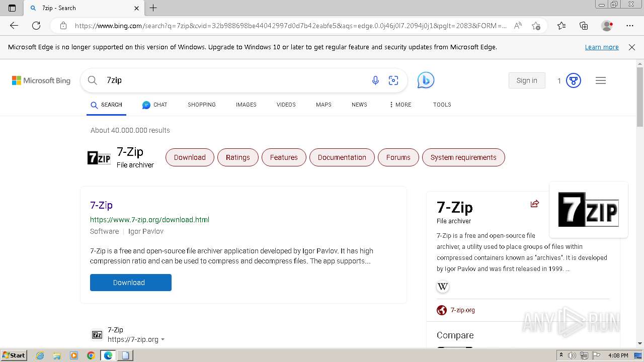Open the Favorites list
The width and height of the screenshot is (644, 362).
point(561,26)
